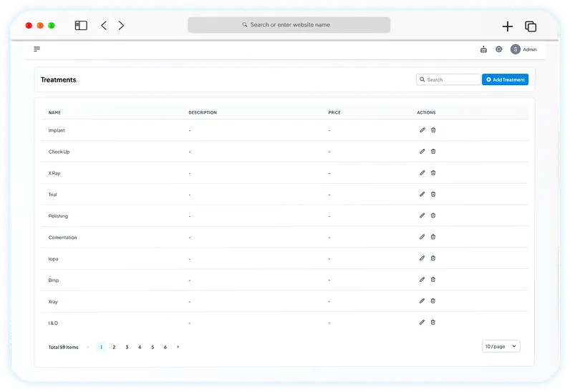Go to pagination page 4
The height and width of the screenshot is (392, 570).
tap(140, 347)
